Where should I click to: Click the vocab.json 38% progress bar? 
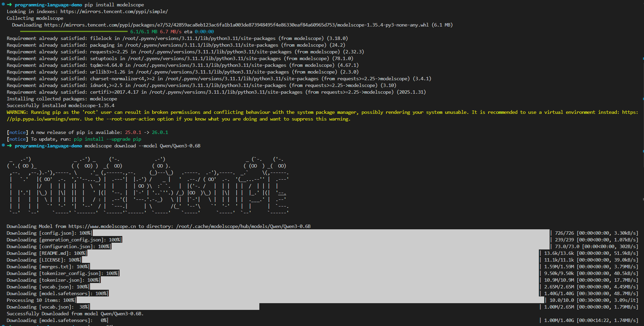pyautogui.click(x=175, y=307)
